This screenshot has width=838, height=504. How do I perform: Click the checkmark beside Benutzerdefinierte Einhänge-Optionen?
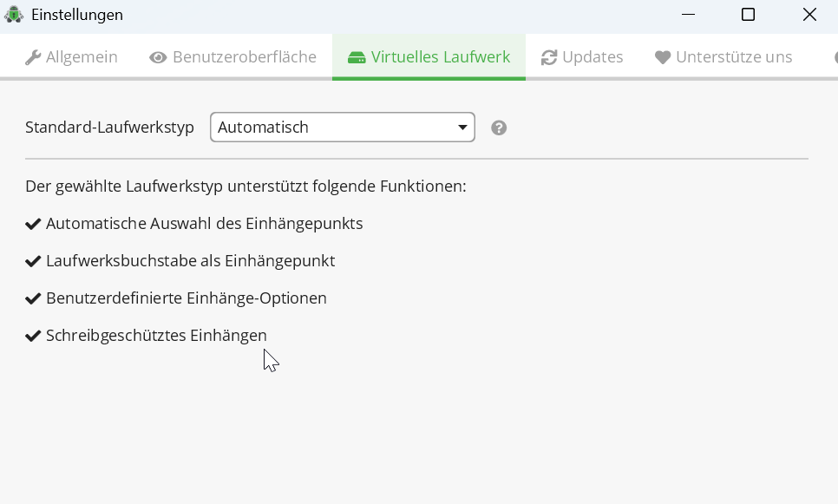(33, 298)
